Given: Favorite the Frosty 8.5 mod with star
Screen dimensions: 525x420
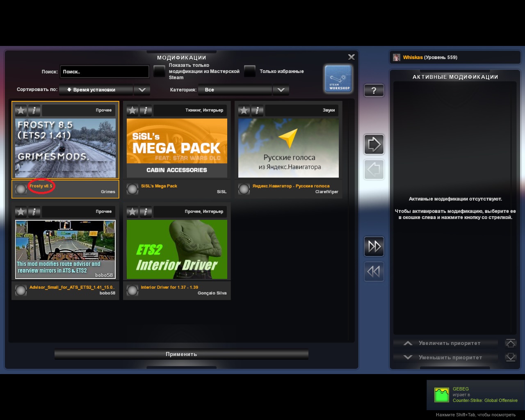Looking at the screenshot, I should [x=21, y=110].
